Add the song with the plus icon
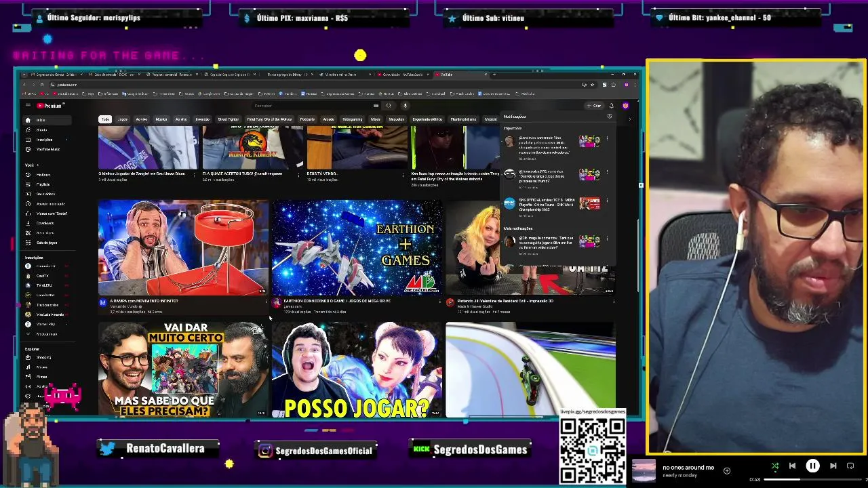The width and height of the screenshot is (868, 488). click(x=726, y=470)
